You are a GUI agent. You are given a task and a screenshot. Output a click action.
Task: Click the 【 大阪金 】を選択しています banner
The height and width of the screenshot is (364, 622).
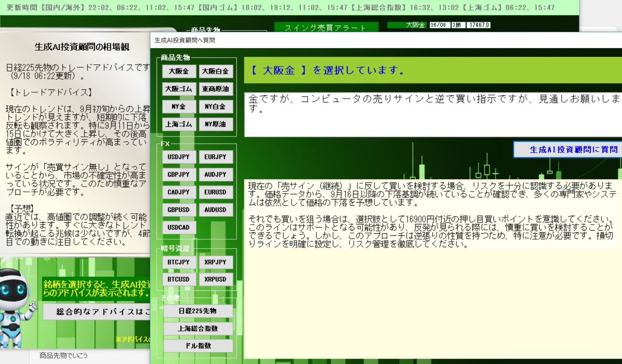[433, 70]
